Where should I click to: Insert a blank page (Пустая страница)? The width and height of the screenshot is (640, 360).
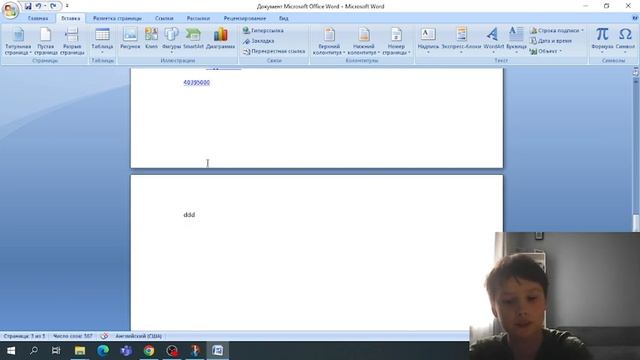[x=45, y=41]
